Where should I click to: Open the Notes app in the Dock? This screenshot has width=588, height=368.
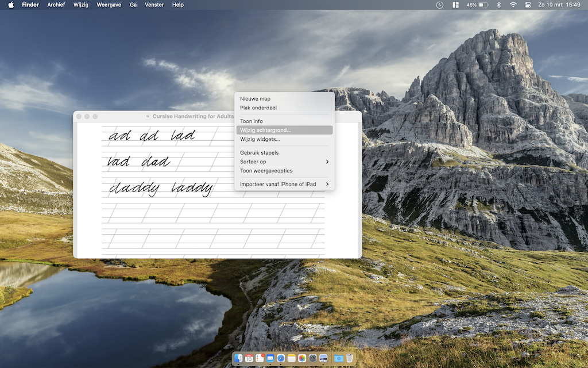291,358
